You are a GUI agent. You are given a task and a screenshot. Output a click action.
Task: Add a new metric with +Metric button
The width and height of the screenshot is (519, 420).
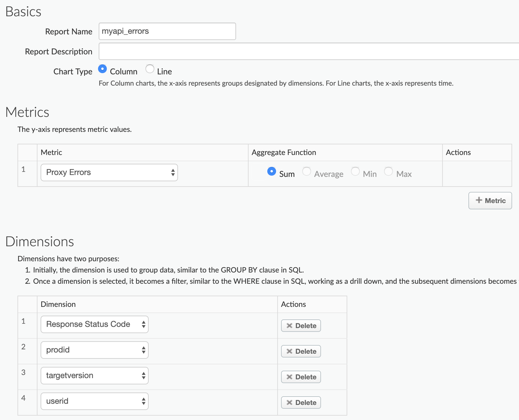coord(490,201)
